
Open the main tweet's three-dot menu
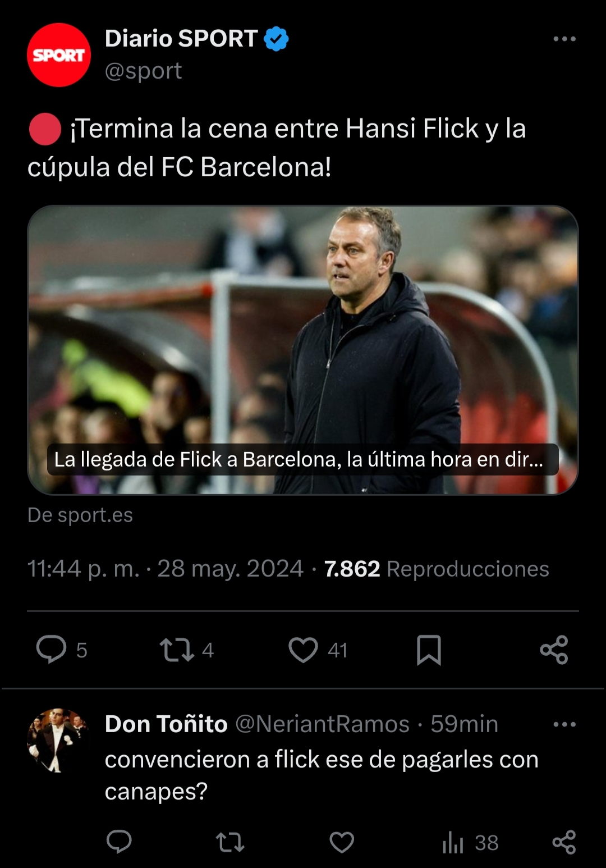[x=564, y=39]
